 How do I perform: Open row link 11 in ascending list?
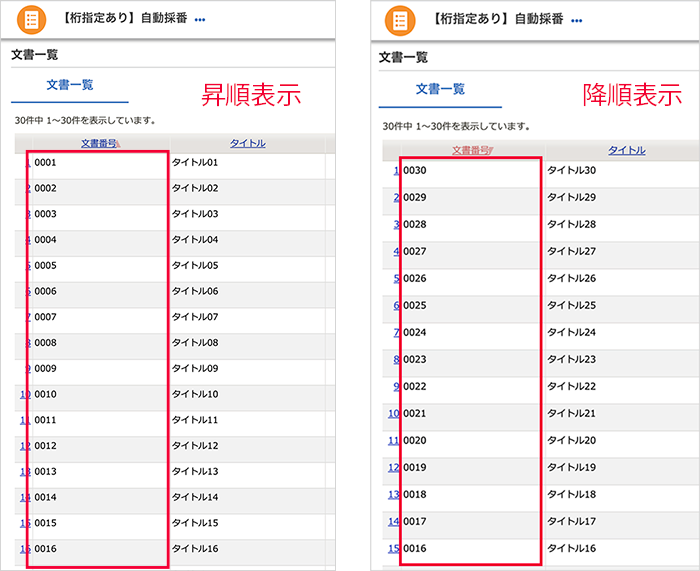(25, 420)
